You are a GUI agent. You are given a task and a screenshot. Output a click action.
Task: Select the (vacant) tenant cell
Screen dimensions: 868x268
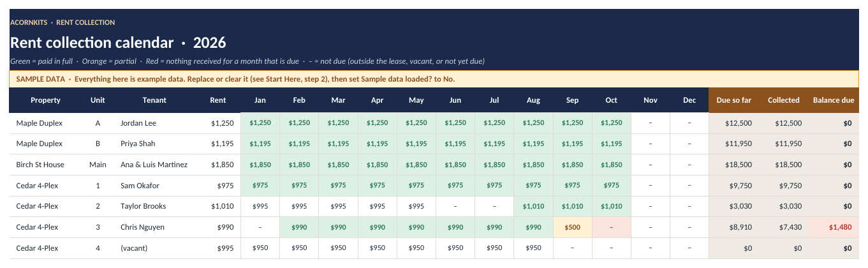click(x=154, y=248)
